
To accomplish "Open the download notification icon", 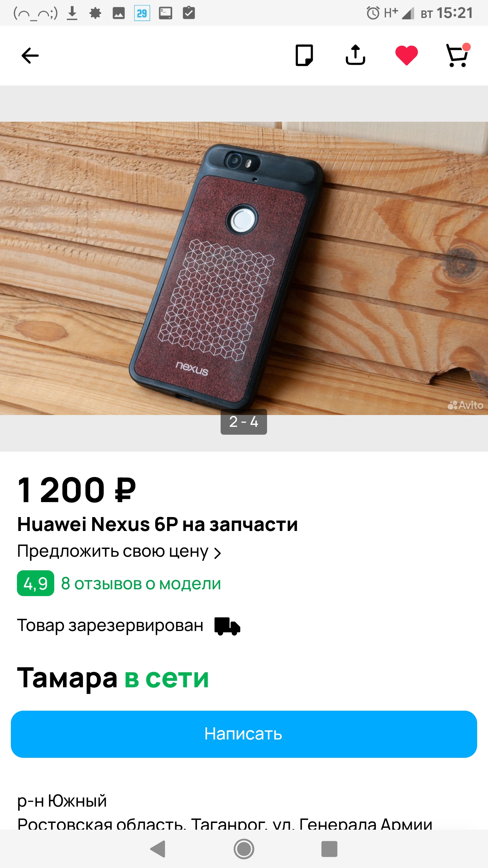I will [72, 13].
